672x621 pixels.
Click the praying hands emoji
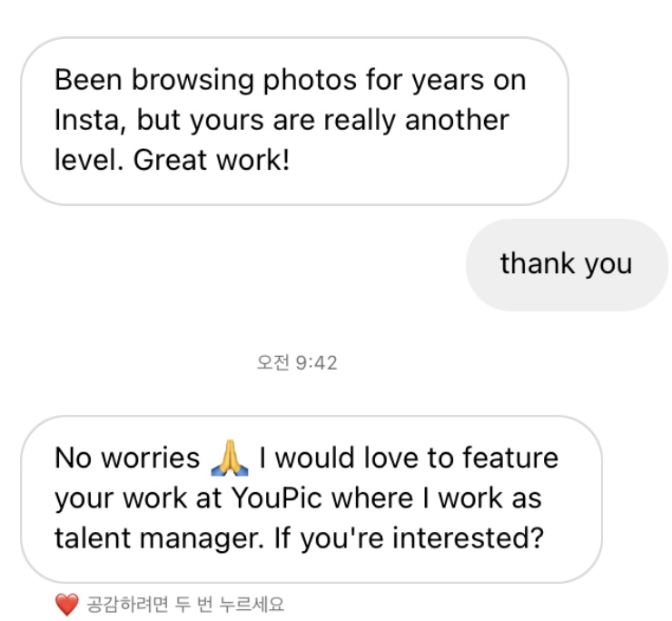(229, 458)
